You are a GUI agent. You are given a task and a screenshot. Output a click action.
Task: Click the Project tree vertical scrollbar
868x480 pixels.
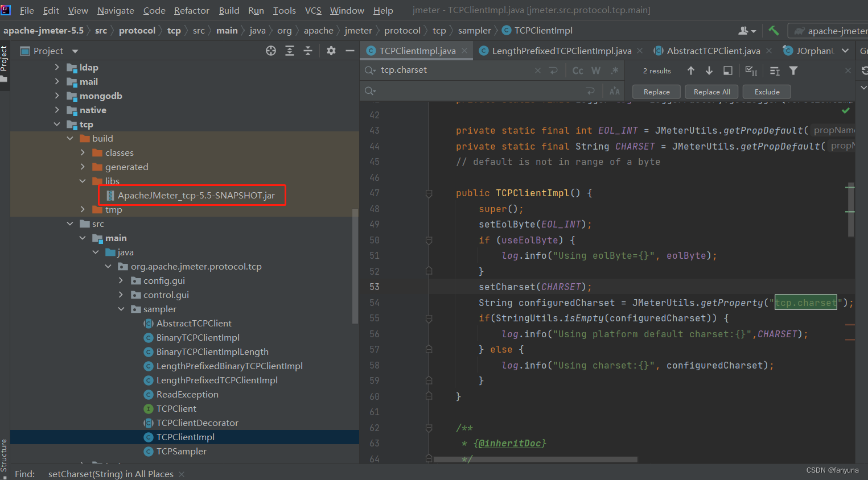point(356,266)
